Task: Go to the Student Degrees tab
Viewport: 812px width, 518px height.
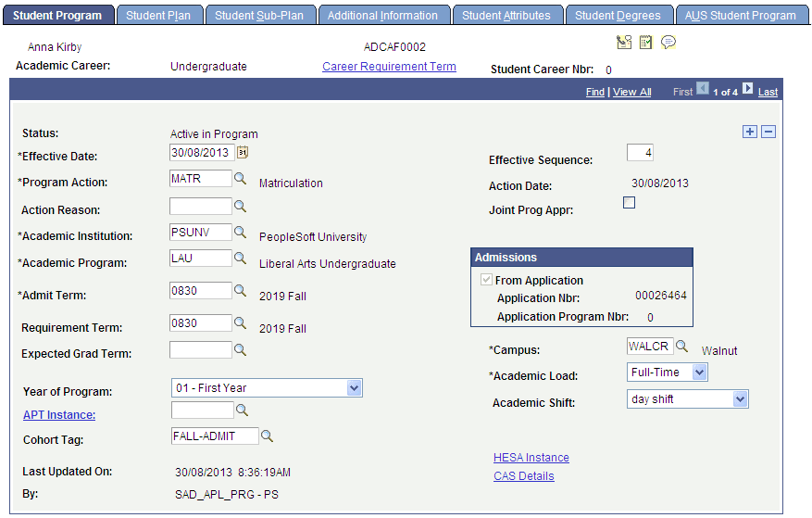Action: coord(618,16)
